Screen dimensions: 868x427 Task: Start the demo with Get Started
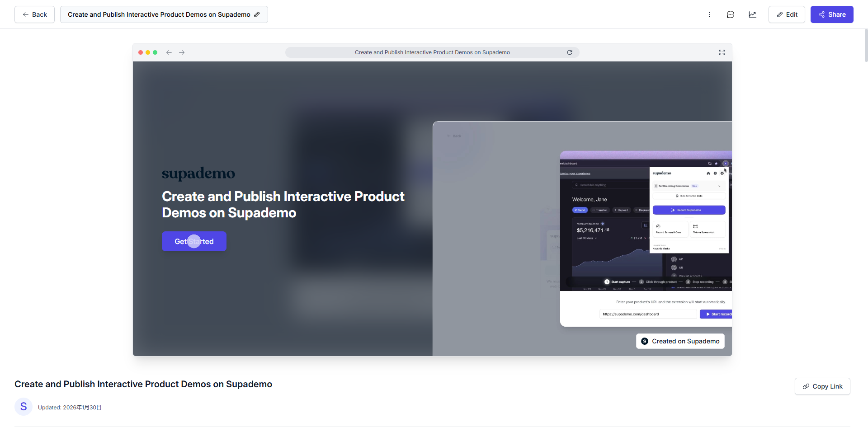[x=194, y=241]
